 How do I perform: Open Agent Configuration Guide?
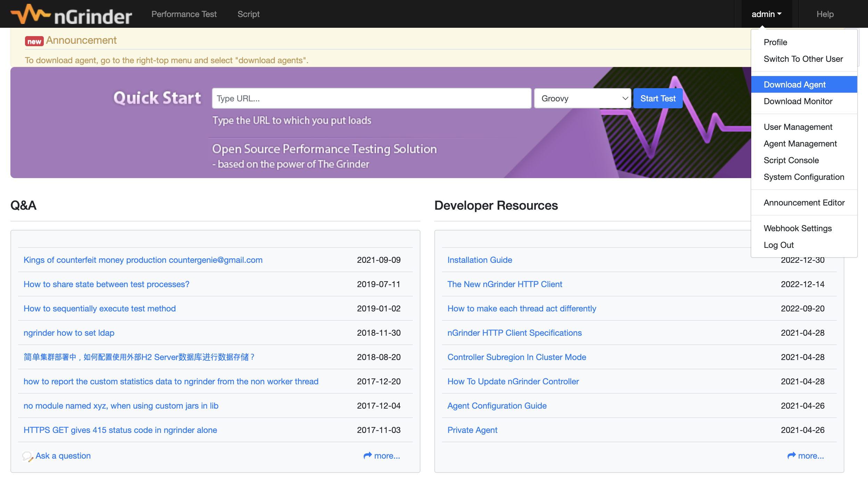(x=497, y=406)
